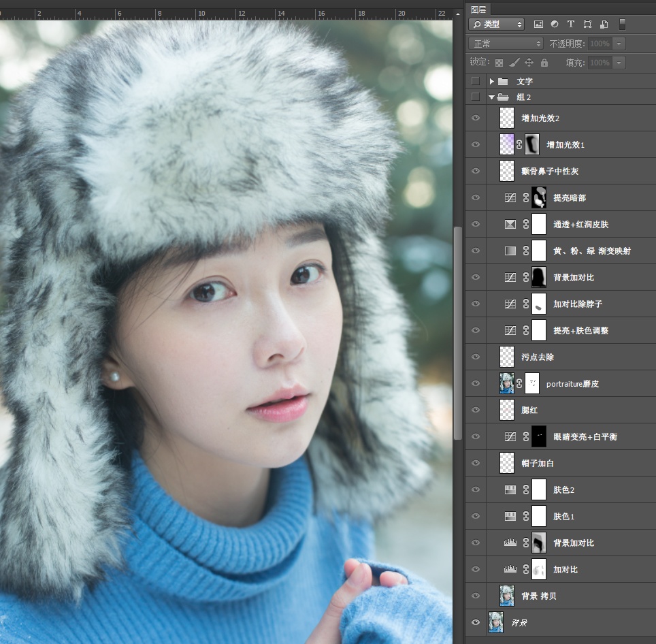Screen dimensions: 656x644
Task: Select layer named 黄、粉、绿 渐变映射
Action: 591,251
